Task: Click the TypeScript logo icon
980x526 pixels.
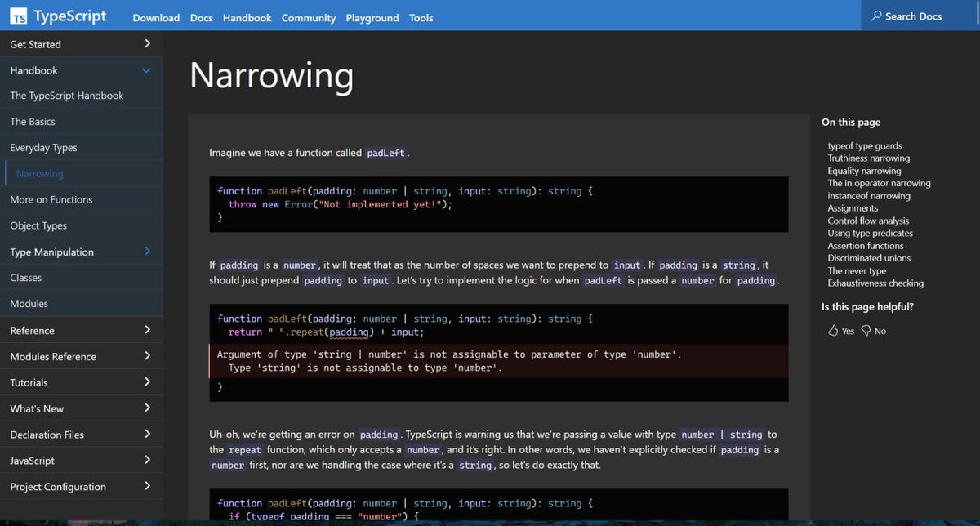Action: click(20, 17)
